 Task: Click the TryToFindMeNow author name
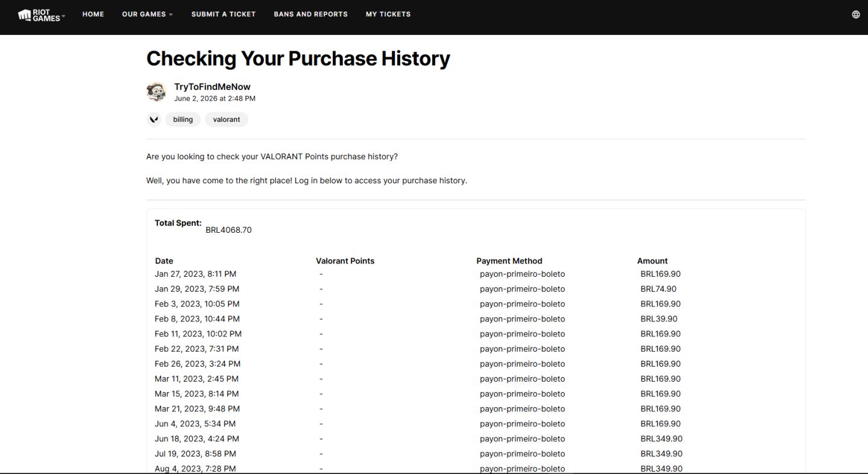click(x=212, y=87)
